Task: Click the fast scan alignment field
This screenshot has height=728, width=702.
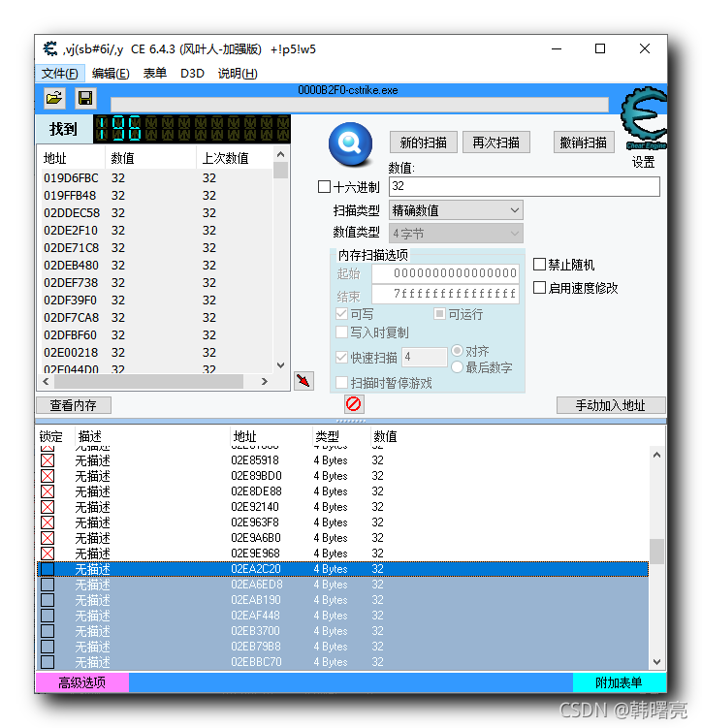Action: tap(425, 357)
